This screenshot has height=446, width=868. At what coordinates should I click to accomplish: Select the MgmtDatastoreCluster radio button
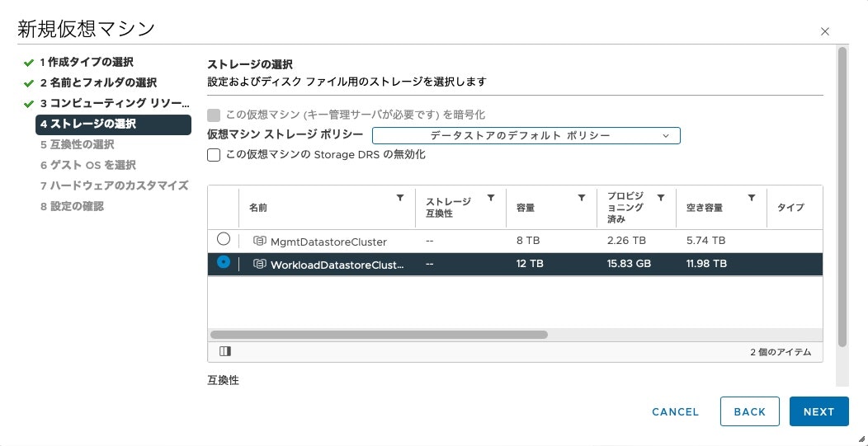pyautogui.click(x=223, y=238)
